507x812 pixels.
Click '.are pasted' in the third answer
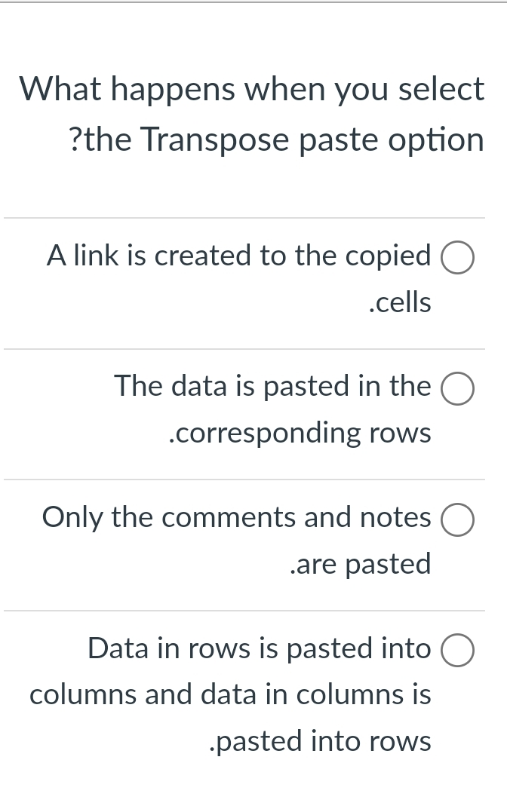[361, 564]
